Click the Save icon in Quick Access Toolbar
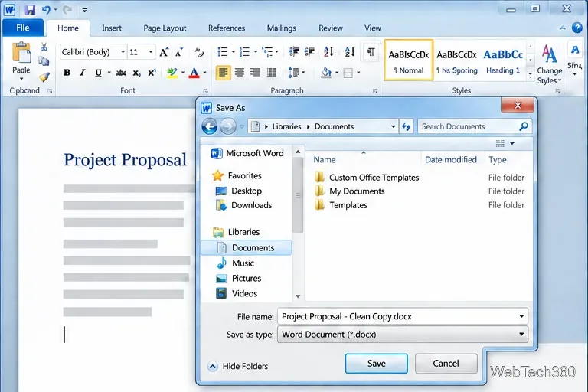The height and width of the screenshot is (392, 588). point(30,10)
